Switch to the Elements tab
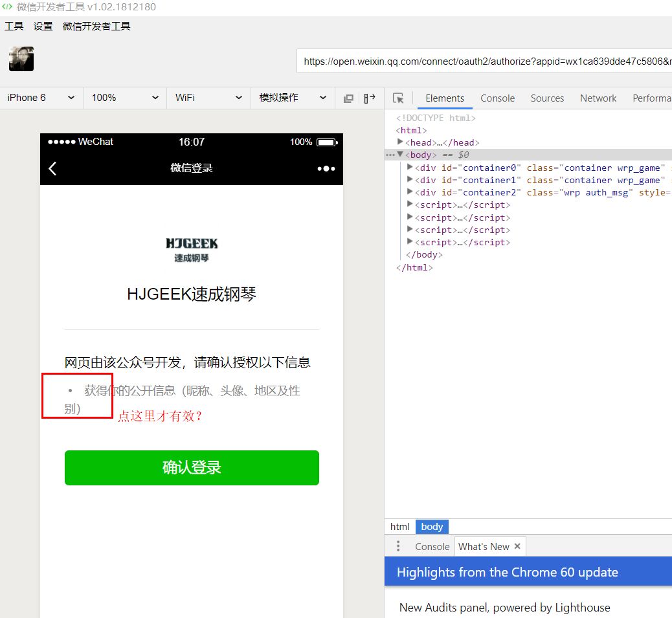 [444, 98]
